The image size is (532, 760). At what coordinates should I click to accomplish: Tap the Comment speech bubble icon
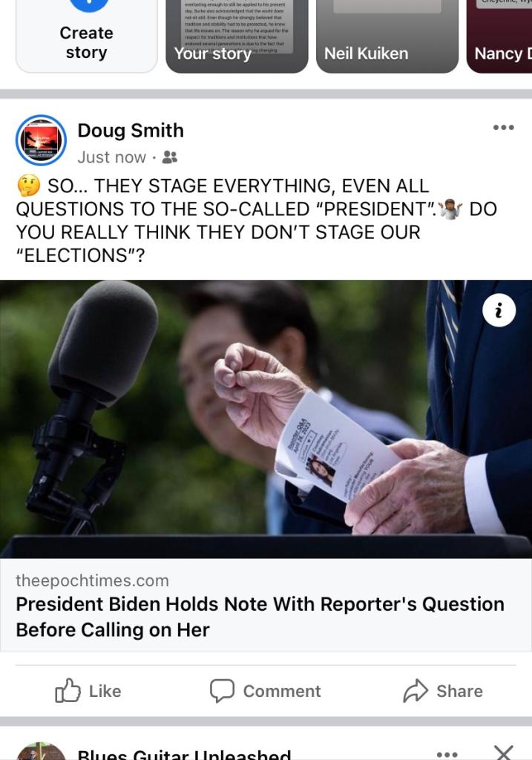pyautogui.click(x=222, y=690)
